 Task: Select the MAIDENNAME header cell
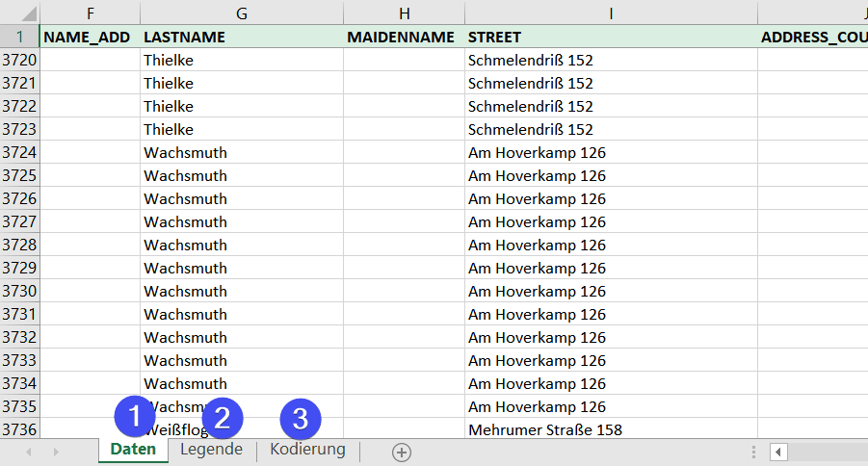tap(404, 37)
